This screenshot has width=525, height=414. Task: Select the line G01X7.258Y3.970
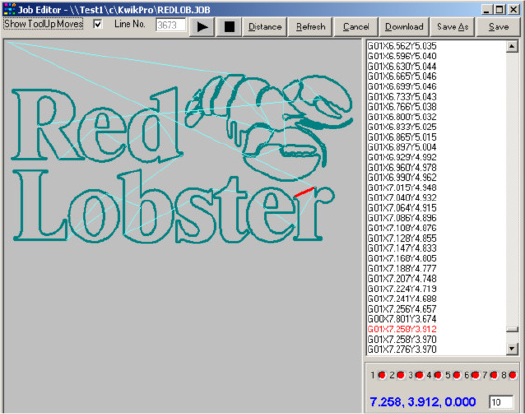[402, 339]
